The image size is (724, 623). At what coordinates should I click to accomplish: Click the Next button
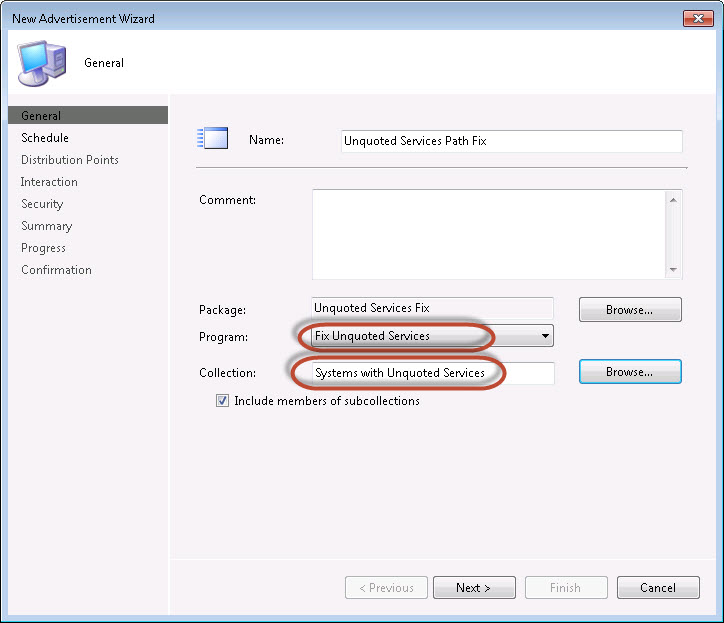click(474, 587)
